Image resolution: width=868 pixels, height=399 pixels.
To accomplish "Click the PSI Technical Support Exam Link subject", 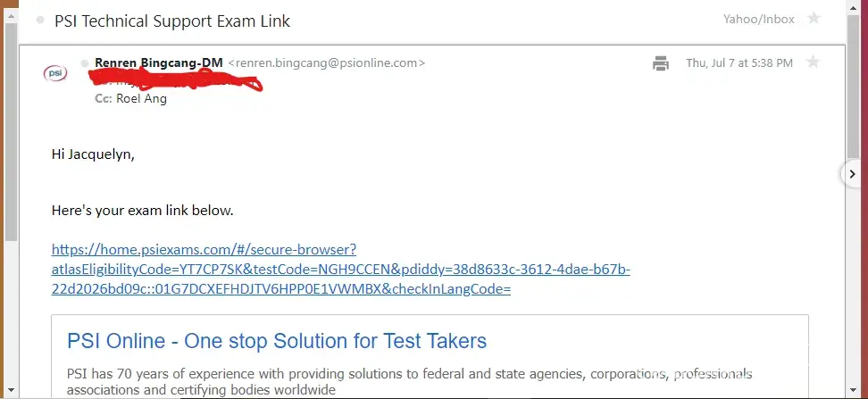I will pyautogui.click(x=172, y=21).
